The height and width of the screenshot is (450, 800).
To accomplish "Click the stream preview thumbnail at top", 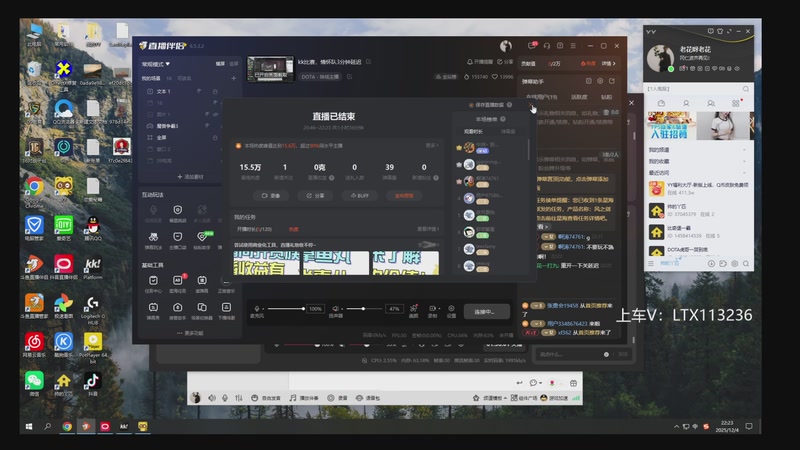I will (270, 69).
